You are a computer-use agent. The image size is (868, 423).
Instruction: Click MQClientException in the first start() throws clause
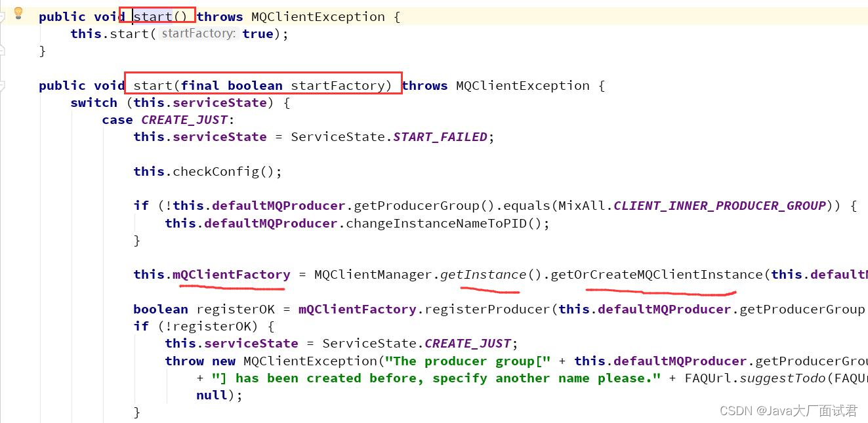click(318, 16)
